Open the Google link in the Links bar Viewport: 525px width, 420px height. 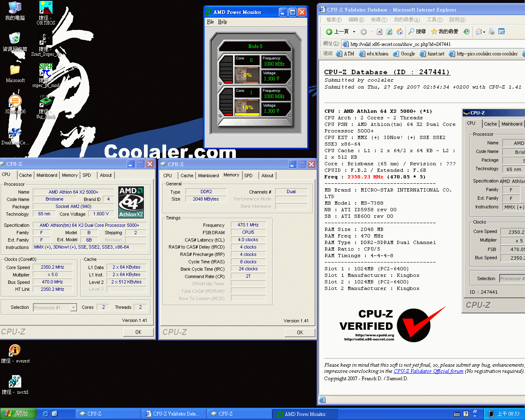tap(404, 54)
